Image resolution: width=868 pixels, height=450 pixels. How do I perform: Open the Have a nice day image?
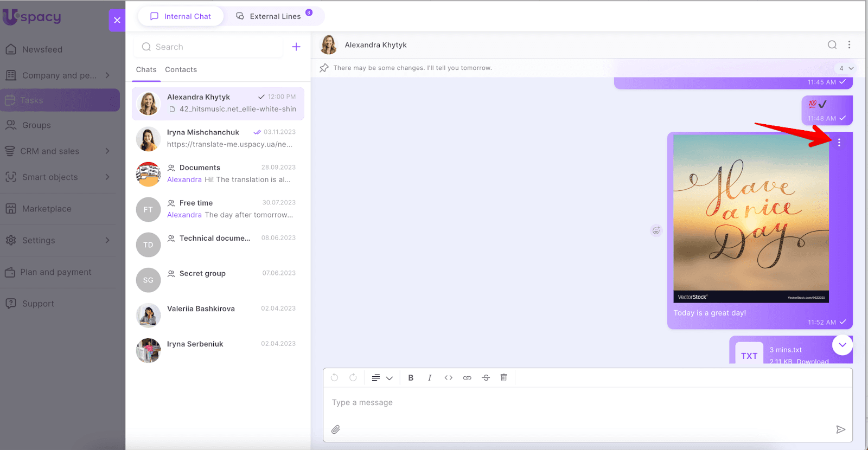751,218
